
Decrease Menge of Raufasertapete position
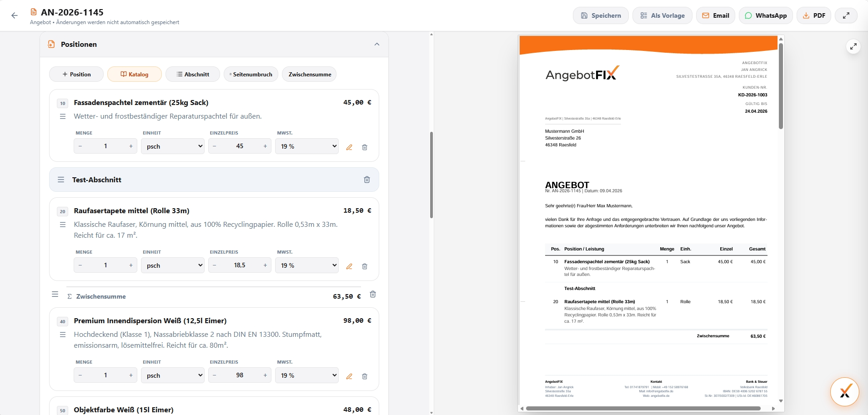(x=80, y=265)
